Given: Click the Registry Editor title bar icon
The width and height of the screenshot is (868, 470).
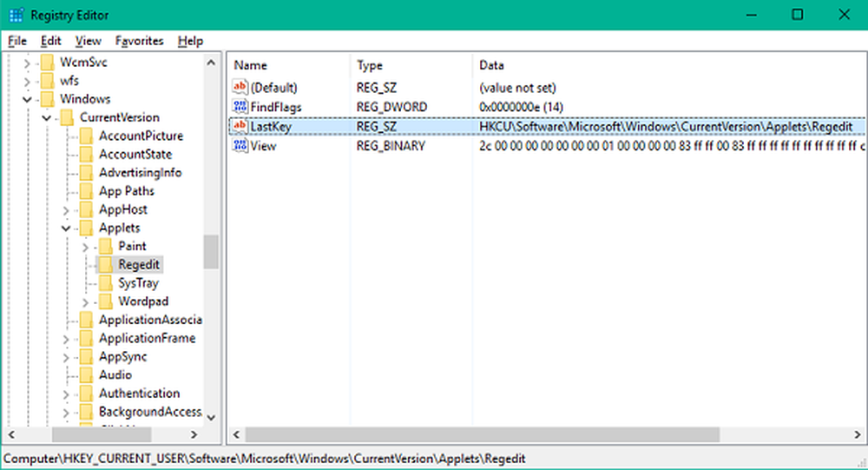Looking at the screenshot, I should pyautogui.click(x=16, y=15).
